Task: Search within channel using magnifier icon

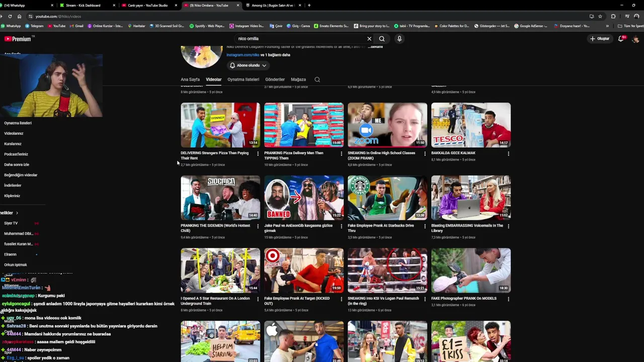Action: 317,79
